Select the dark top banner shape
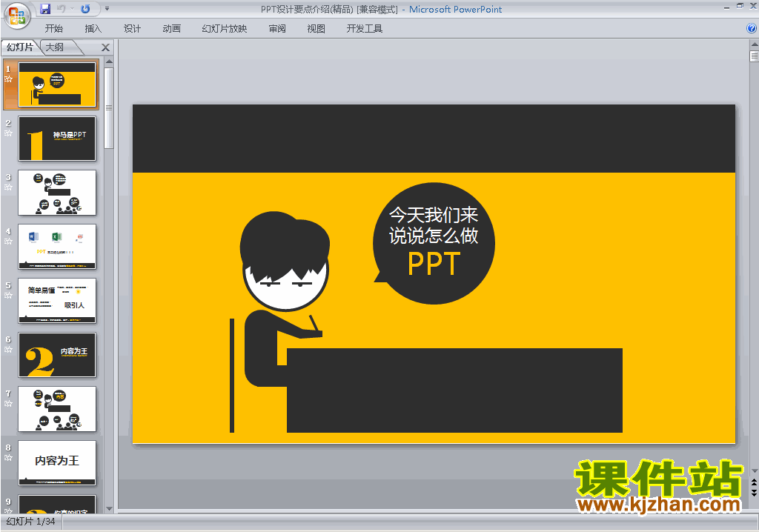759x532 pixels. tap(434, 139)
